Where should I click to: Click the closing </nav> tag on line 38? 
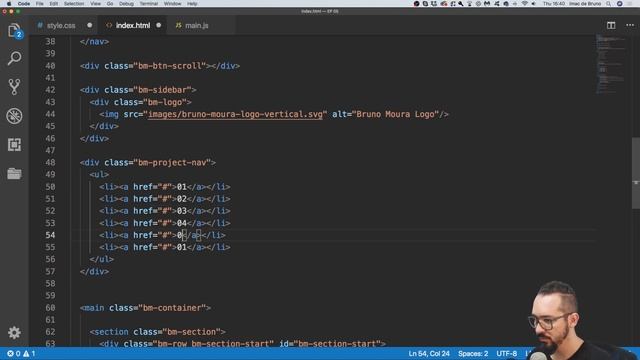(94, 42)
